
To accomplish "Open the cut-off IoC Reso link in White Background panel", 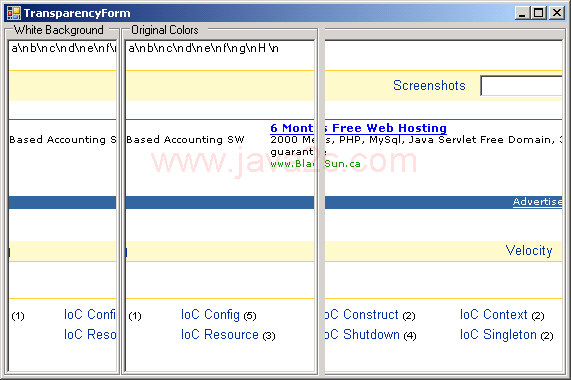I will [x=90, y=335].
